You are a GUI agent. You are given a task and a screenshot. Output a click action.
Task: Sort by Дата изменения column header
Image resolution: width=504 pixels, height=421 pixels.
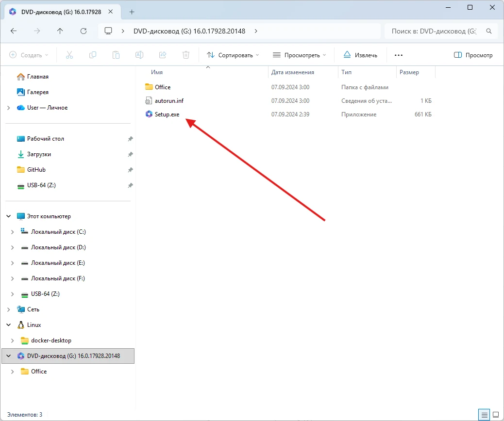click(x=292, y=72)
